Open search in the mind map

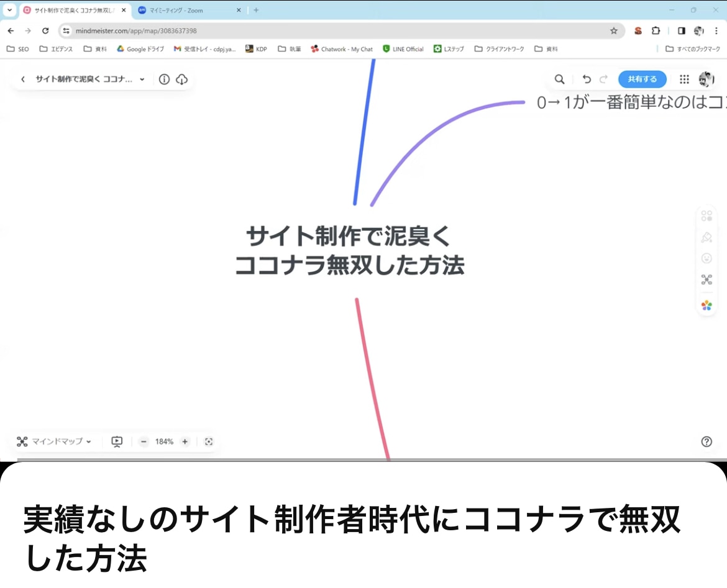(x=560, y=79)
